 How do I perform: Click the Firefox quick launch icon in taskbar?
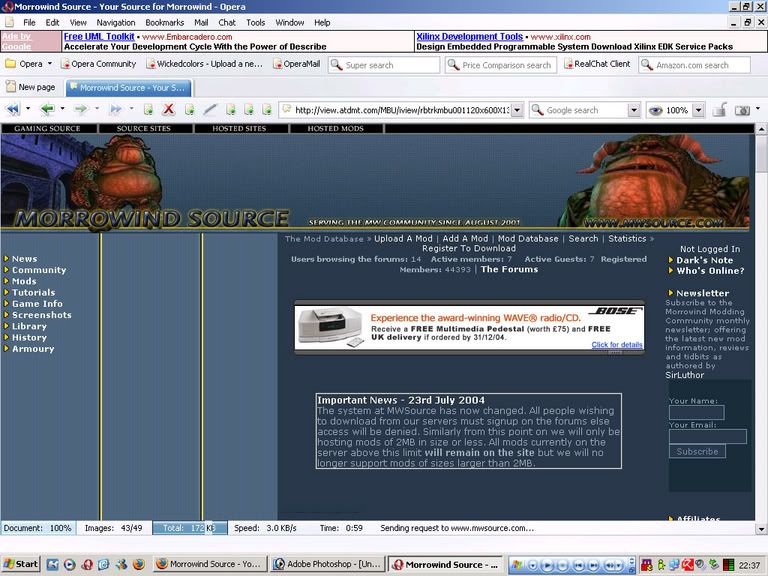(x=139, y=564)
